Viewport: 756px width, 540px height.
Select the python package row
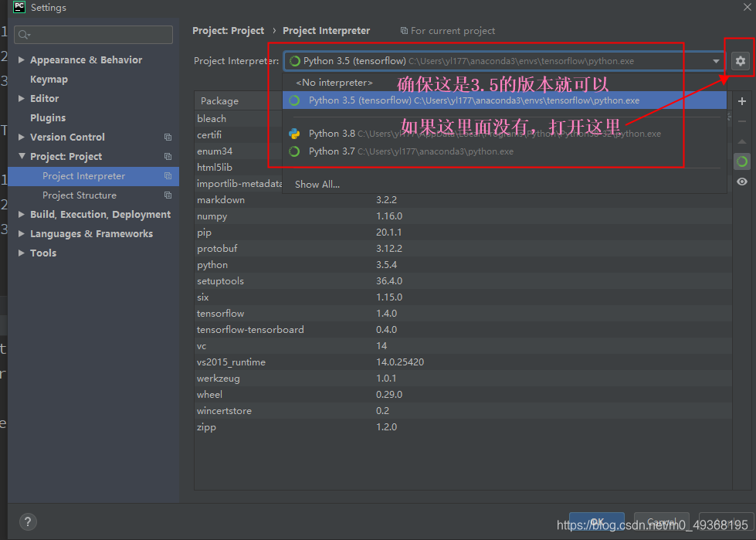[x=463, y=265]
